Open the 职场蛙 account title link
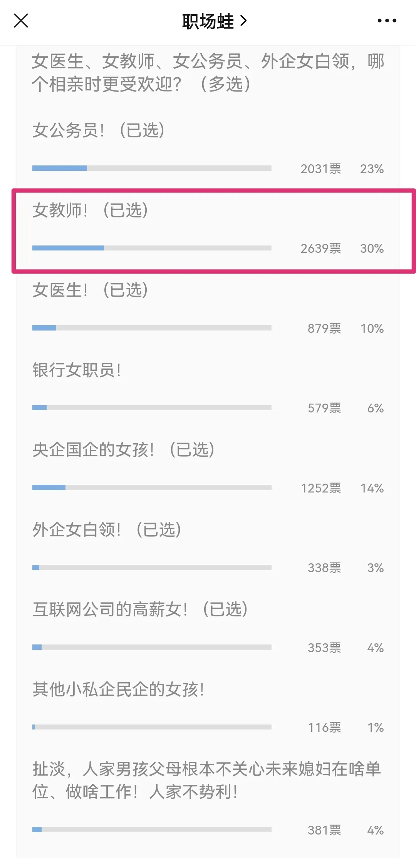 pos(208,21)
